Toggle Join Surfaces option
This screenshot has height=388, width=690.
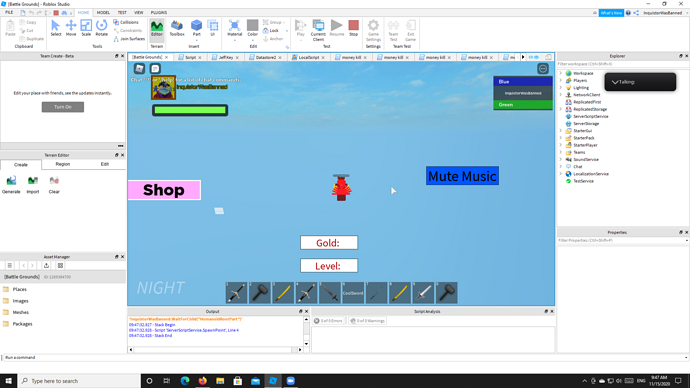(129, 39)
